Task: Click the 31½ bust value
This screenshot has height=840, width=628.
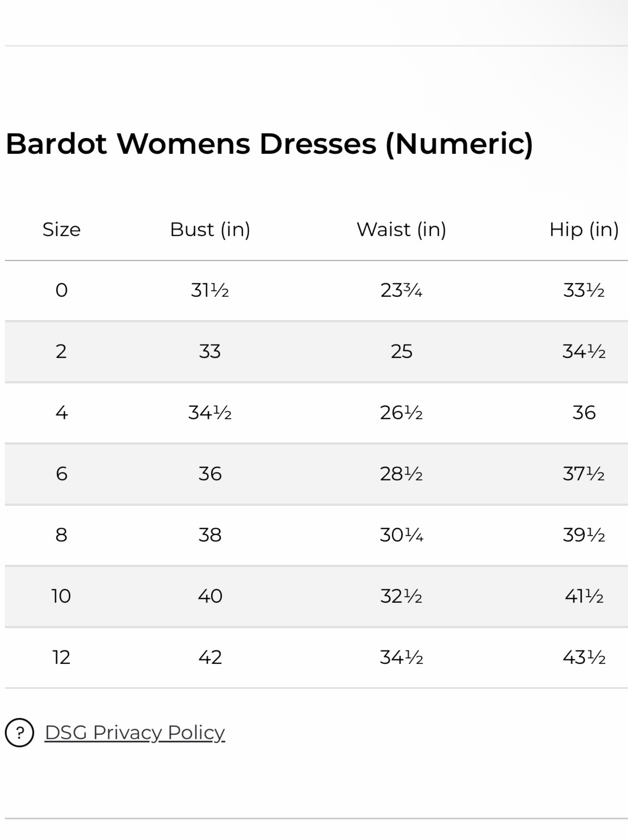Action: coord(210,291)
